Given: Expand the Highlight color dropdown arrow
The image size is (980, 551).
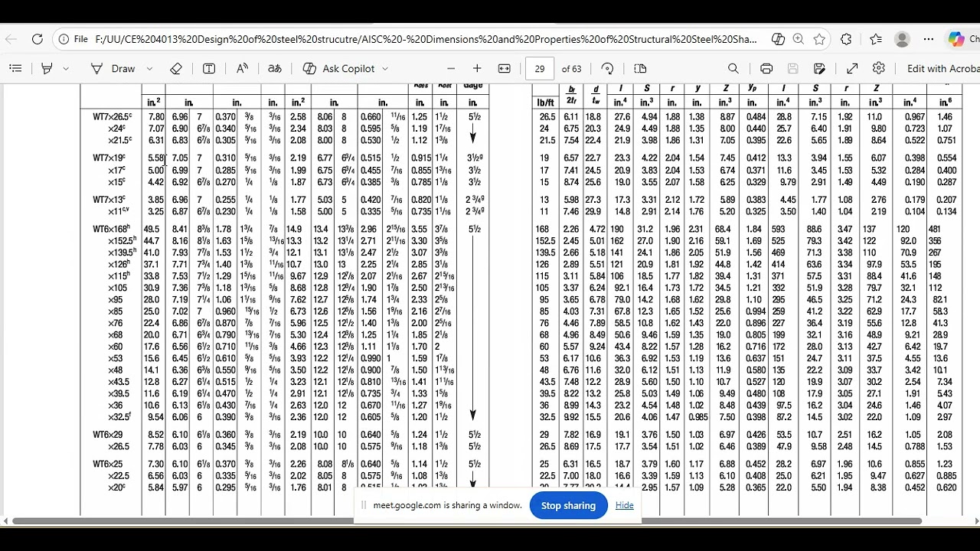Looking at the screenshot, I should coord(66,68).
